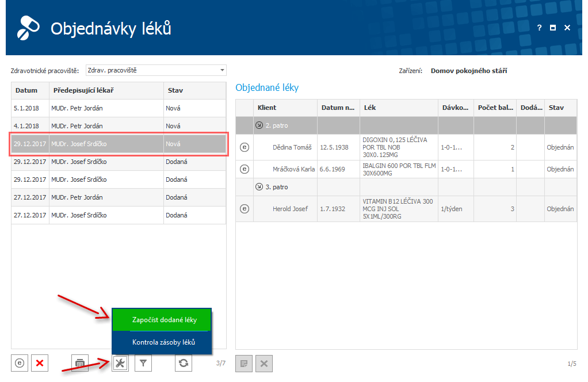Refresh the order list with the reload icon
Image resolution: width=588 pixels, height=382 pixels.
click(184, 363)
